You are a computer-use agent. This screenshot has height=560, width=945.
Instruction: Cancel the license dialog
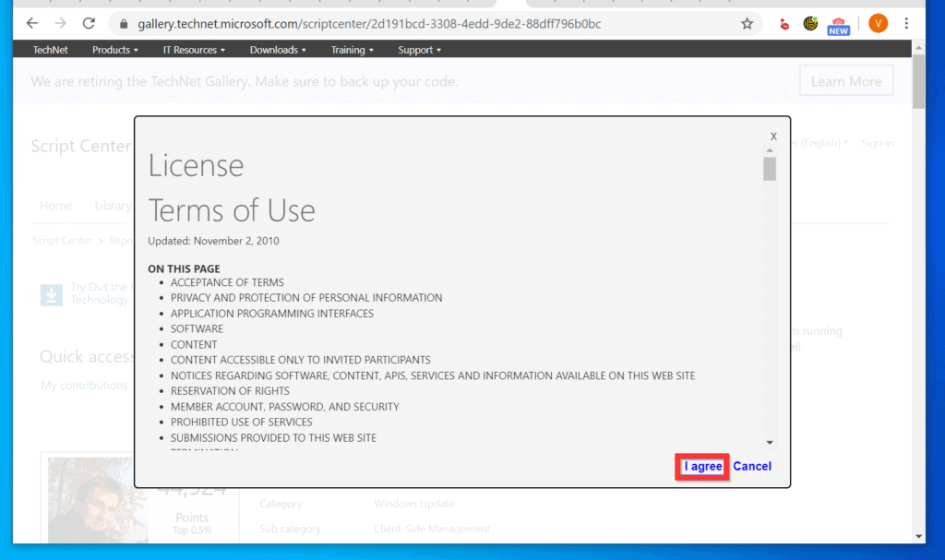[751, 466]
